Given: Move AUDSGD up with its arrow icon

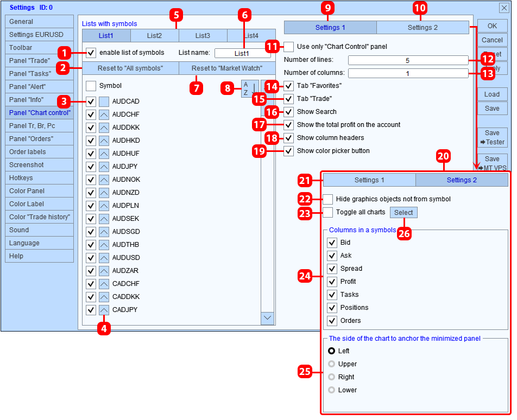Looking at the screenshot, I should pyautogui.click(x=104, y=232).
